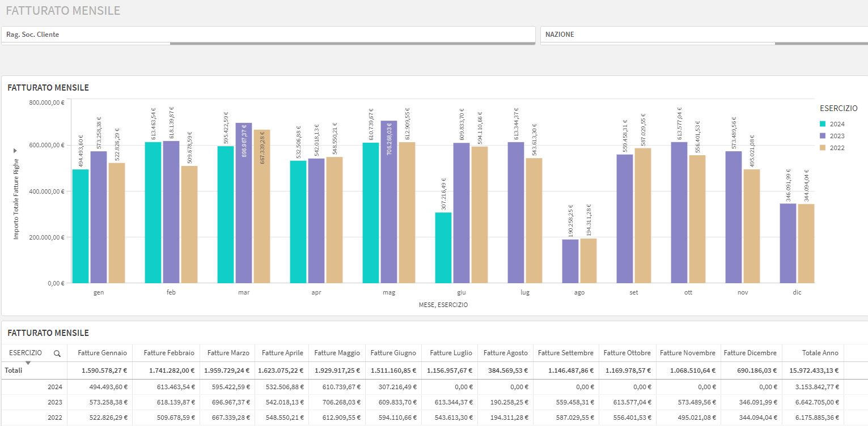The image size is (868, 426).
Task: Click the sort arrow under ESERCIZIO header
Action: (28, 363)
